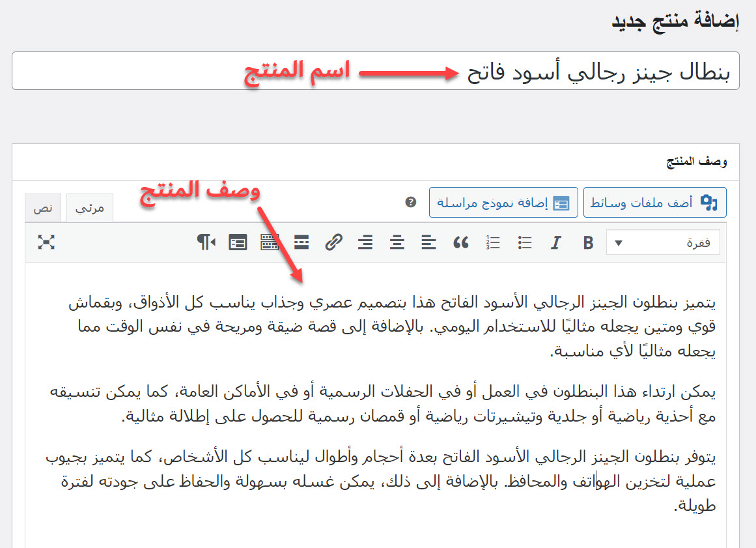Switch to the مرئي visual editor tab
This screenshot has height=548, width=756.
point(90,209)
